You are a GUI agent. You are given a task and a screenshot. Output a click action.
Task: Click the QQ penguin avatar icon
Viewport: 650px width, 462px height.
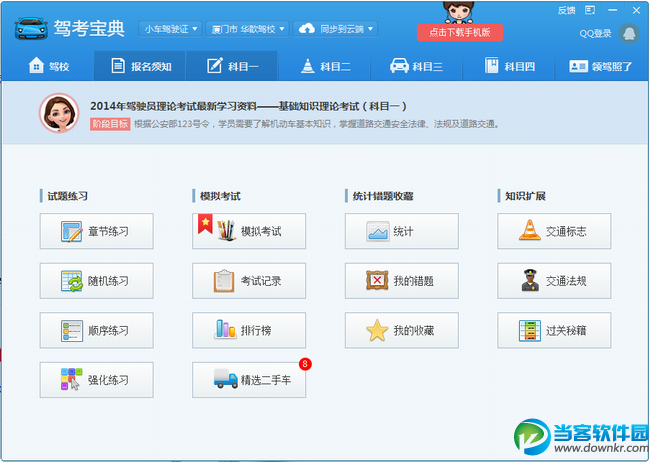click(629, 34)
